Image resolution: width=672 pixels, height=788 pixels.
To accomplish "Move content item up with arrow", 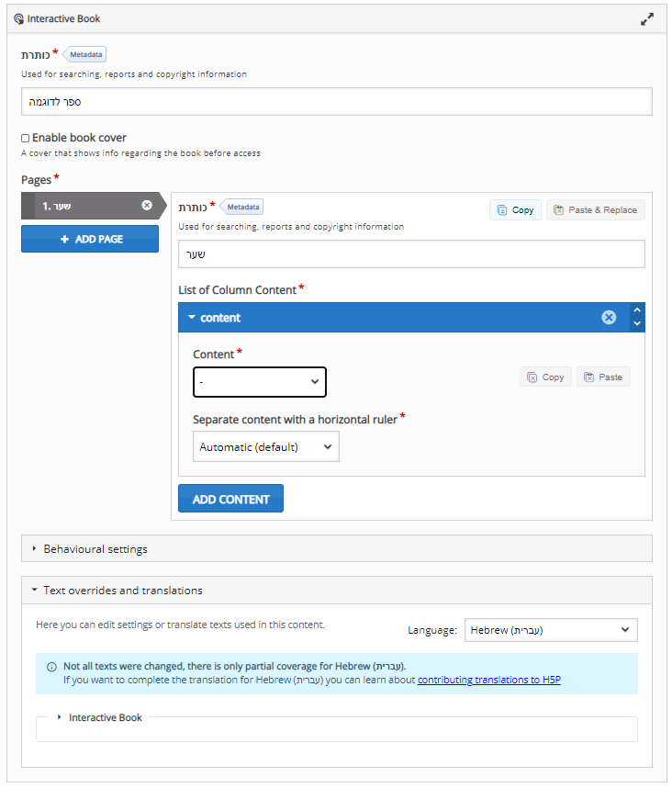I will [637, 310].
